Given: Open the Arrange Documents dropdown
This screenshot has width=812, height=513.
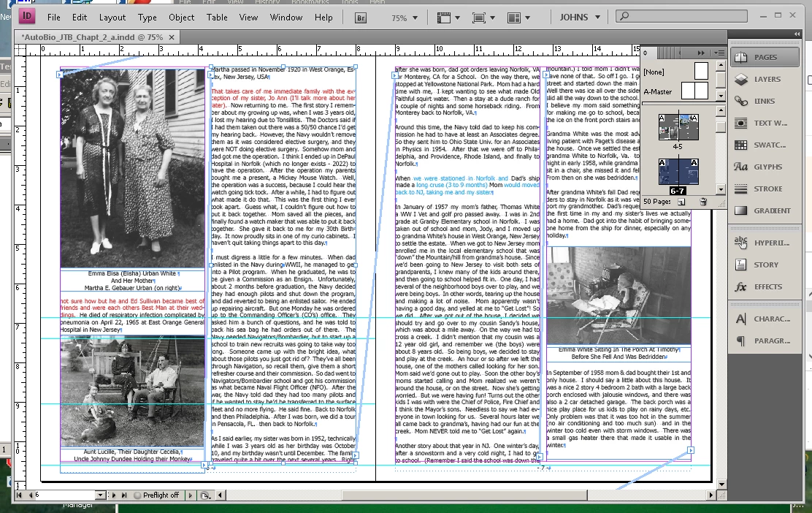Looking at the screenshot, I should (x=518, y=18).
